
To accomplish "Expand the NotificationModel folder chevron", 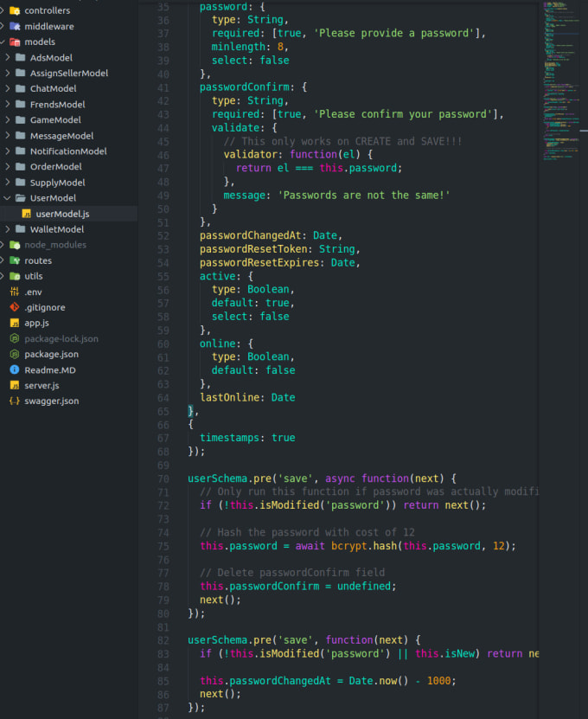I will point(7,151).
